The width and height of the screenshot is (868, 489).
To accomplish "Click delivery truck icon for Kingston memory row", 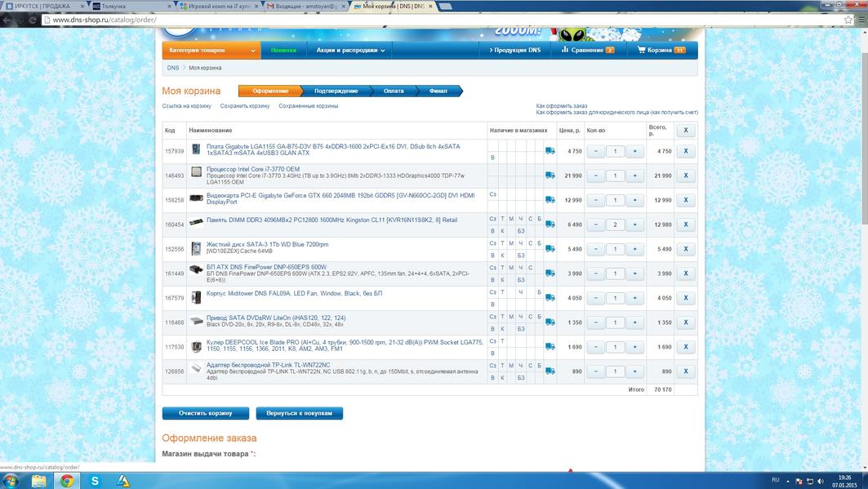I will click(x=550, y=224).
